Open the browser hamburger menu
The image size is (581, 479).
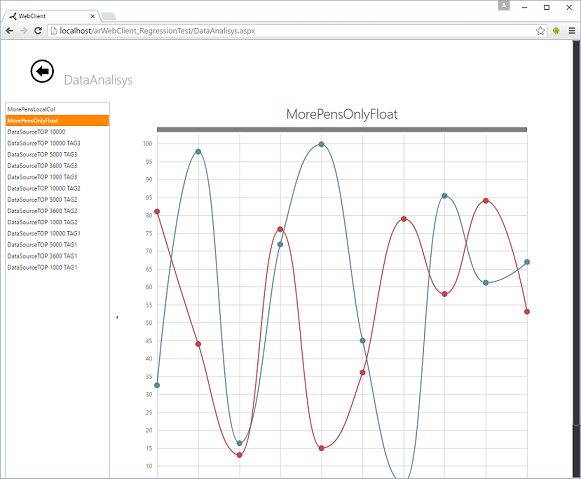pos(572,31)
